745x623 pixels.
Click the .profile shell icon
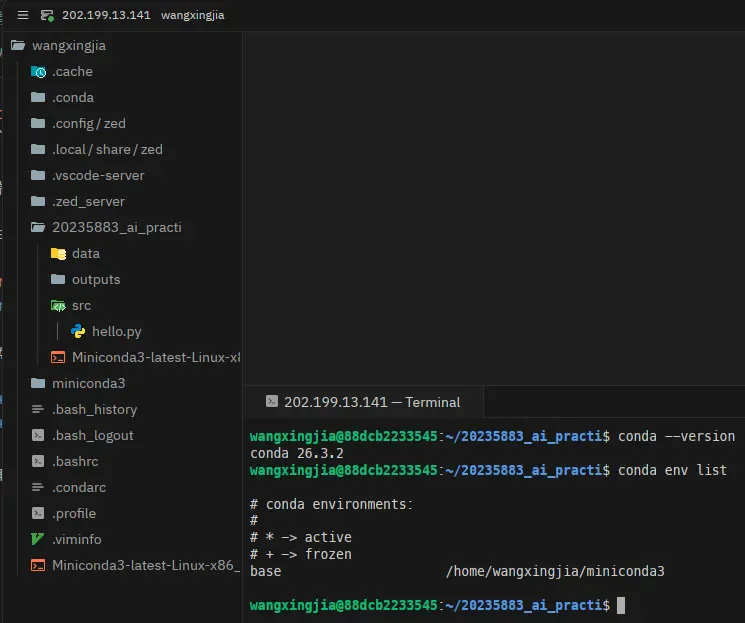coord(38,513)
